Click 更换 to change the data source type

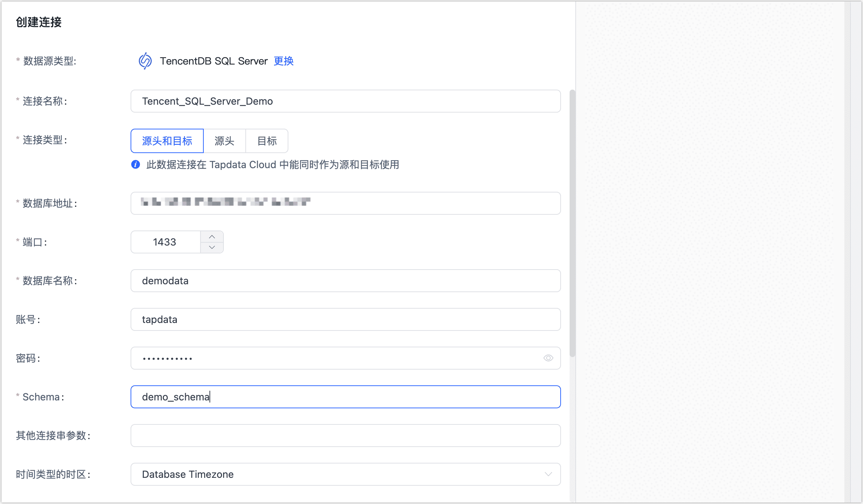[283, 61]
